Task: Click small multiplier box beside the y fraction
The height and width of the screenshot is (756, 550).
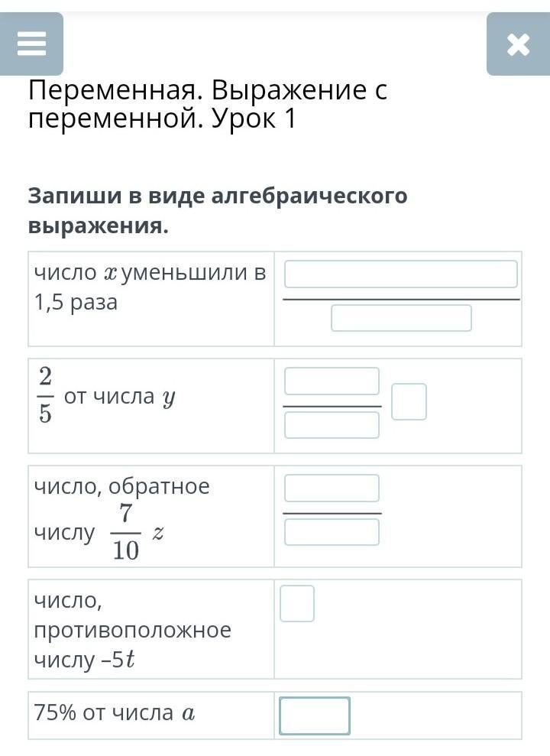Action: coord(409,402)
